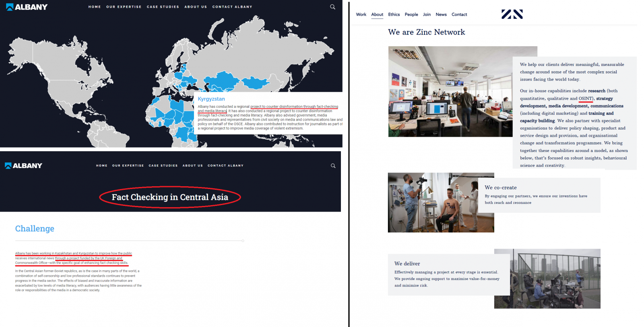Click text 'In the Central Asian former-Soviet republics'
The width and height of the screenshot is (644, 327).
[x=48, y=271]
